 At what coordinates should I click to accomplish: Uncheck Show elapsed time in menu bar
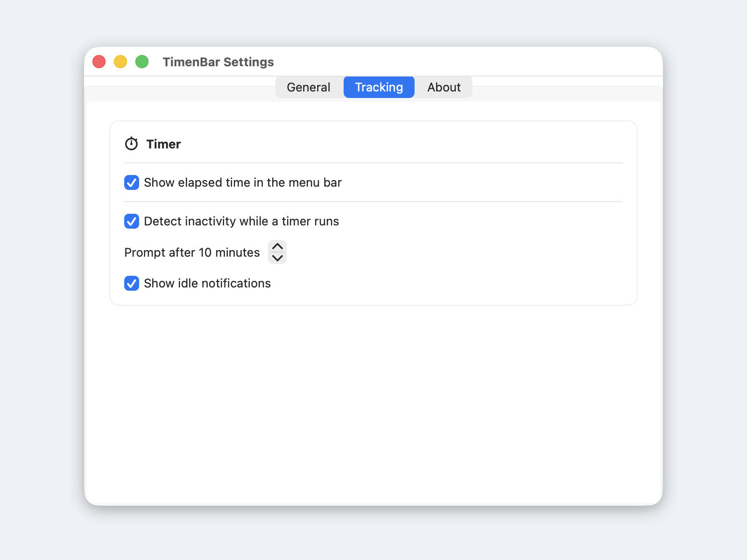click(x=132, y=182)
